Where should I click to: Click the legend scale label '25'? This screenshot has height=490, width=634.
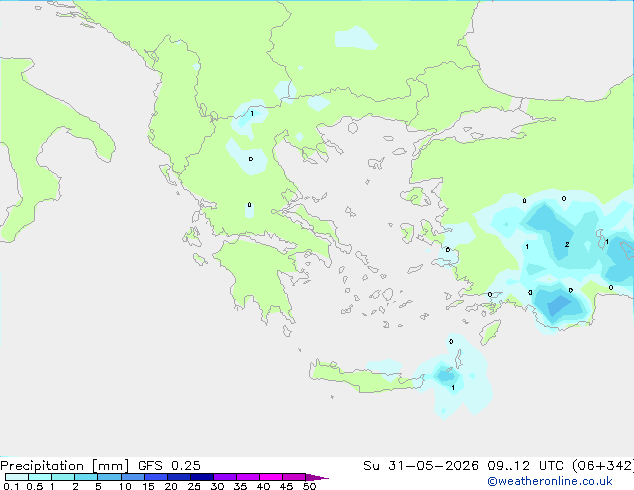click(194, 486)
